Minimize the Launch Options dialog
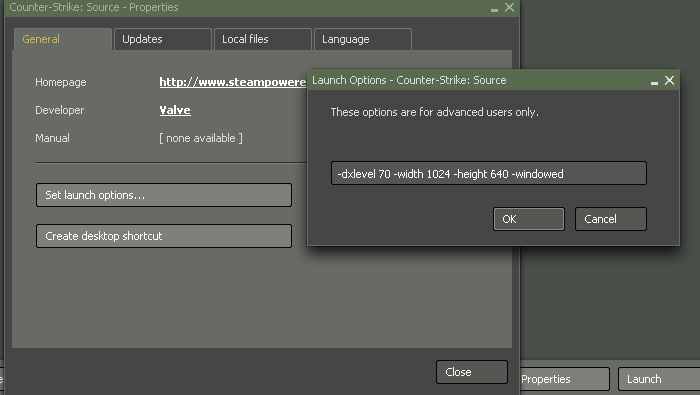700x395 pixels. pyautogui.click(x=654, y=83)
